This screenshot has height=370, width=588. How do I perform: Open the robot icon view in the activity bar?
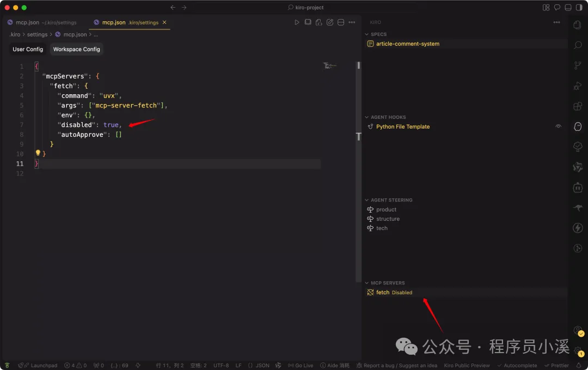point(578,187)
